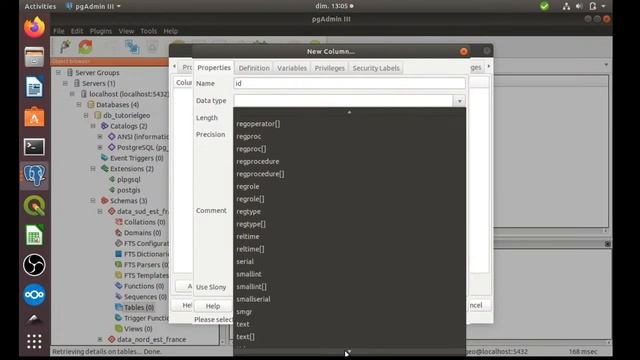Open Nextcloud from the dock

[34, 295]
